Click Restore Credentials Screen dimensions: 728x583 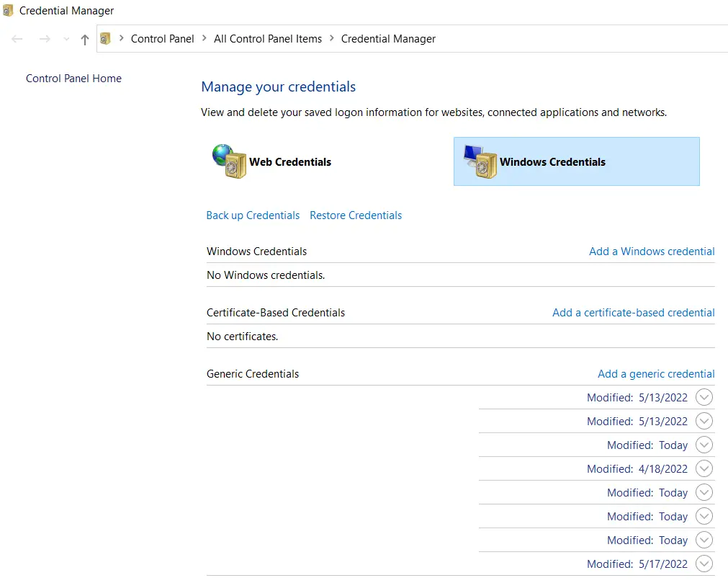[356, 215]
